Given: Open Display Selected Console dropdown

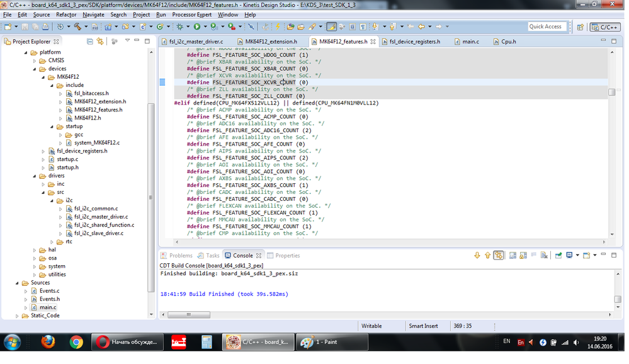Looking at the screenshot, I should (577, 255).
